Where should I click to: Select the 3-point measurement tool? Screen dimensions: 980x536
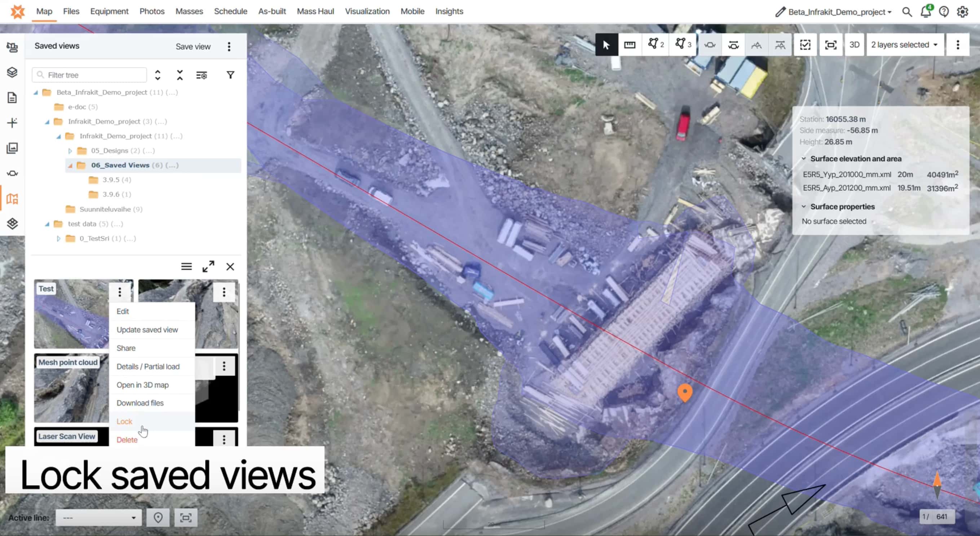coord(683,45)
